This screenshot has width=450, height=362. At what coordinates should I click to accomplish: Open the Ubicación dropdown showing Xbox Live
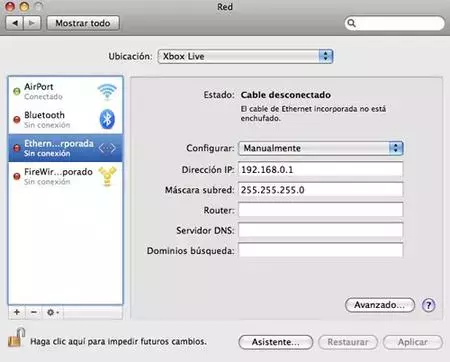coord(245,56)
